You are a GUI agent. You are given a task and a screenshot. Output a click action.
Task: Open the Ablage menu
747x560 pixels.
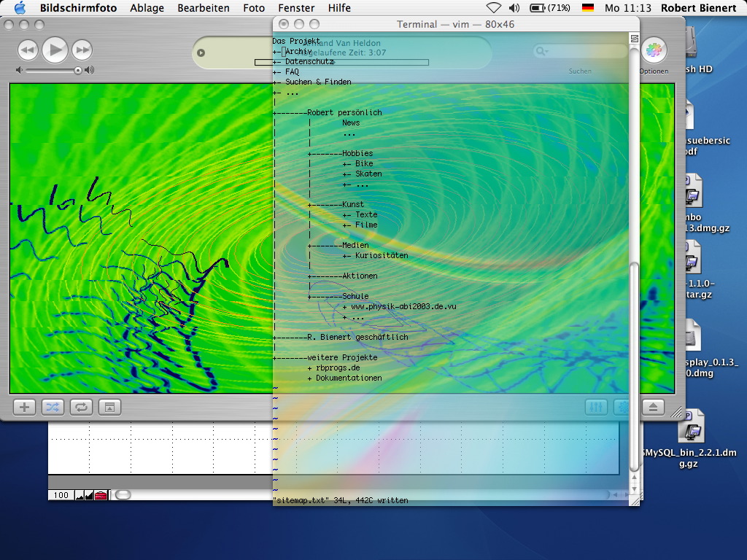(x=147, y=8)
